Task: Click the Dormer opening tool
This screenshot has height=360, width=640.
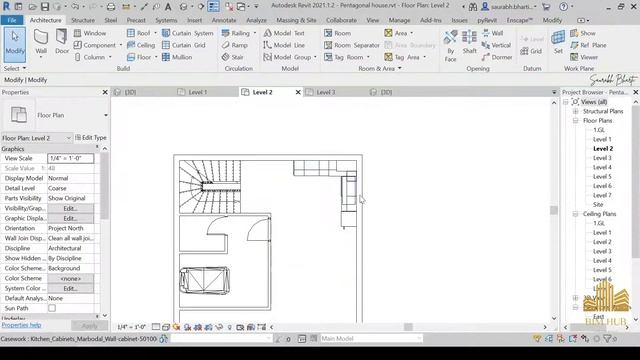Action: click(x=497, y=57)
